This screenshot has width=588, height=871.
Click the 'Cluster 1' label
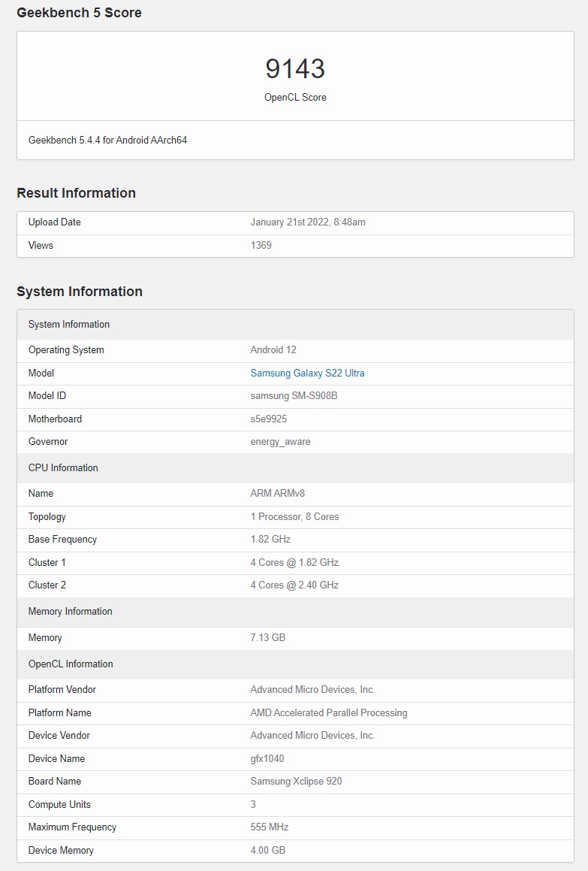click(47, 563)
